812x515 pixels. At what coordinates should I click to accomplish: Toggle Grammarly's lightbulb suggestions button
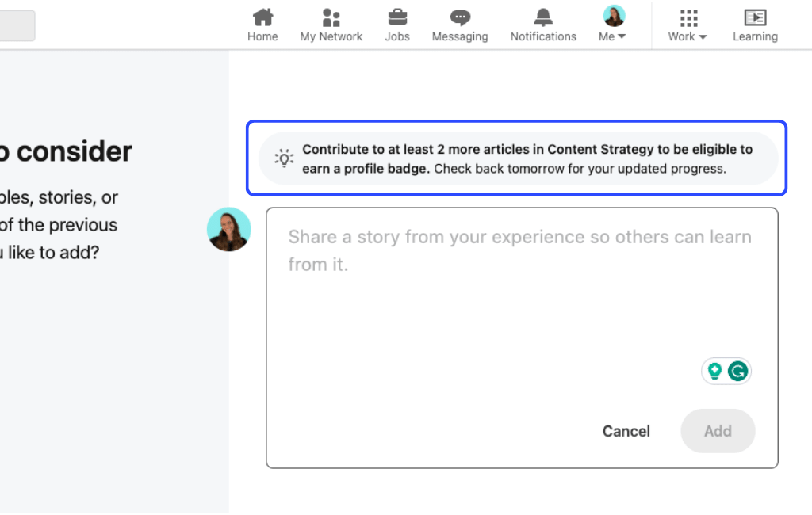coord(715,371)
